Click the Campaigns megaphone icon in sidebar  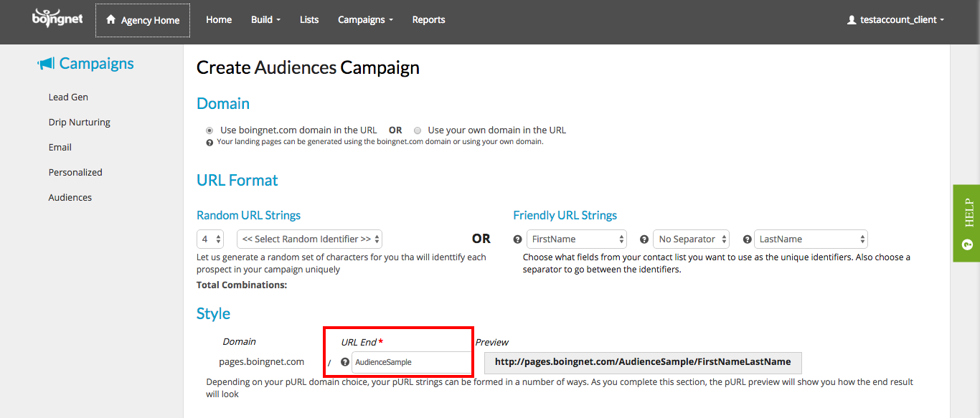click(x=46, y=64)
